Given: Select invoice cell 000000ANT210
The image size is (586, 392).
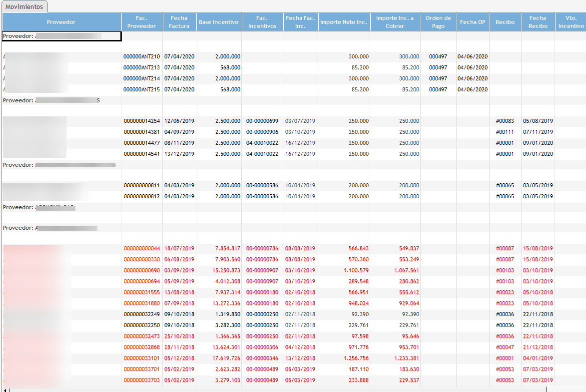Looking at the screenshot, I should (x=142, y=57).
